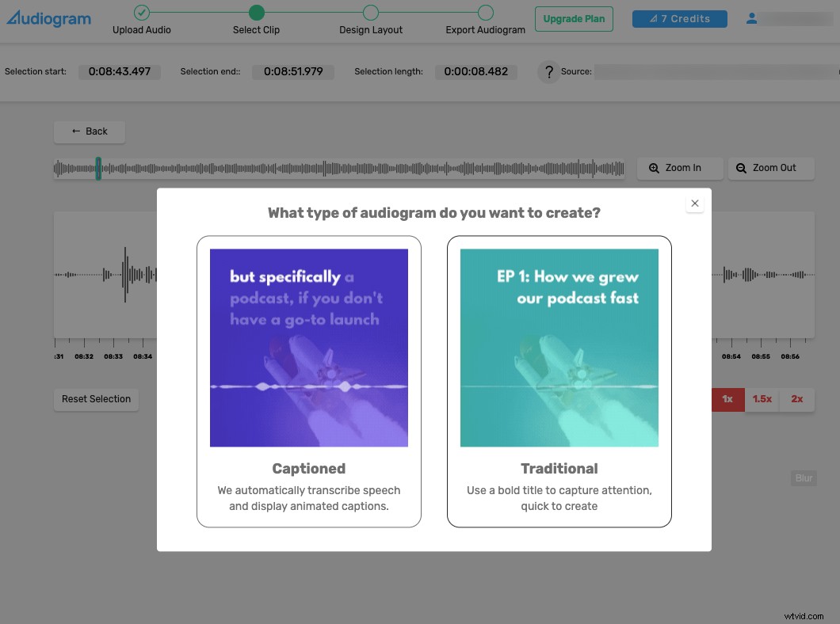Viewport: 840px width, 624px height.
Task: Click Reset Selection
Action: pyautogui.click(x=96, y=399)
